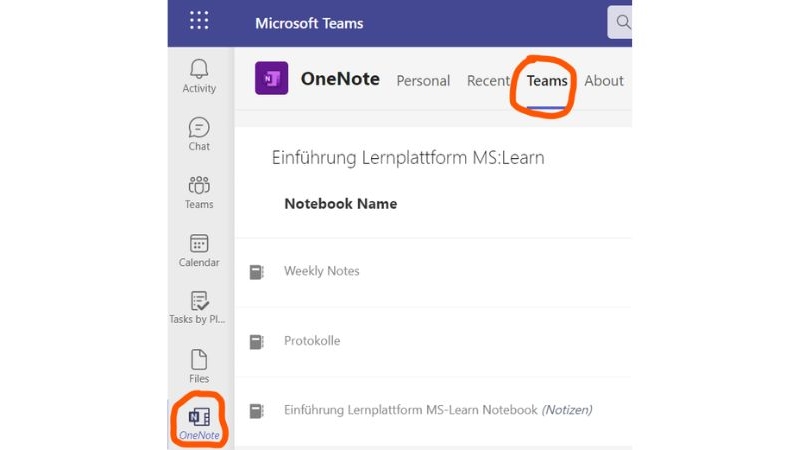800x450 pixels.
Task: Open the Protokolle notebook
Action: (x=312, y=341)
